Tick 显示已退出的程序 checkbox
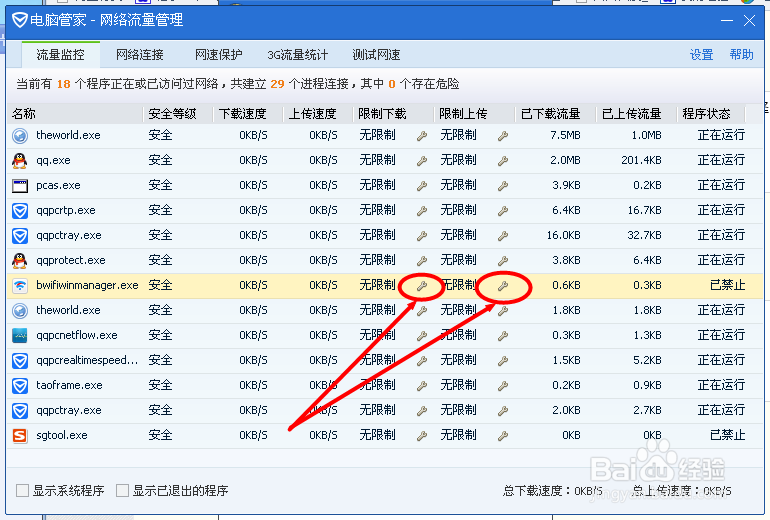The width and height of the screenshot is (770, 520). tap(122, 490)
